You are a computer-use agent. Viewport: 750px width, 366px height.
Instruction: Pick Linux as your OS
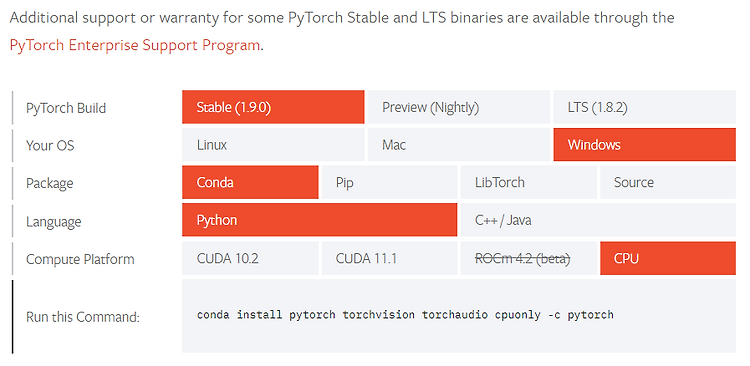[x=273, y=144]
